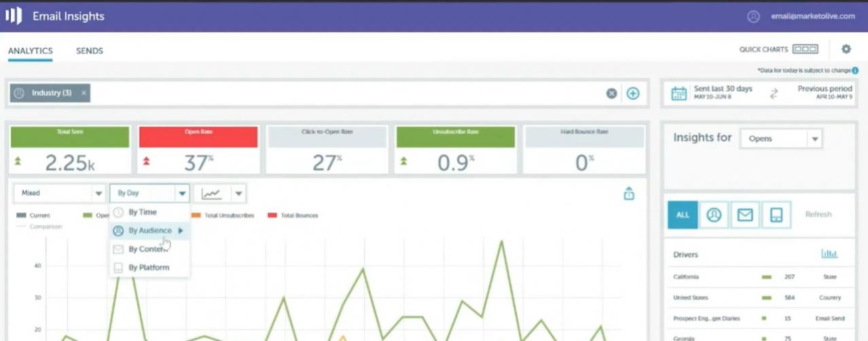Select the ALL insights button

pyautogui.click(x=683, y=215)
